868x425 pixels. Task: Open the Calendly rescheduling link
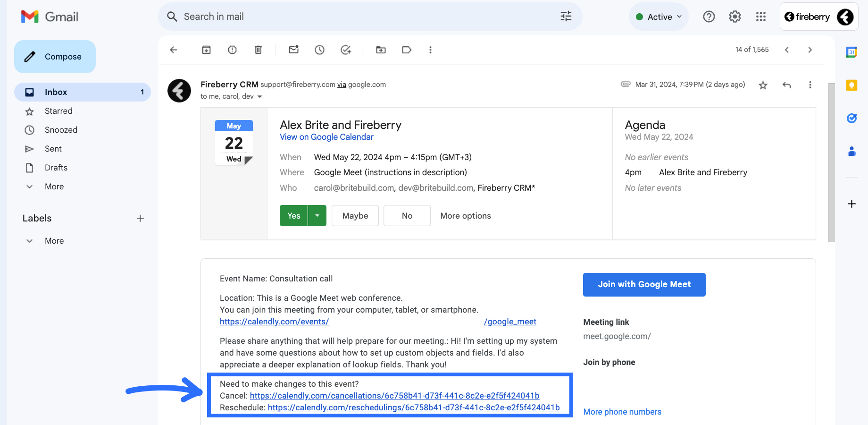click(414, 408)
